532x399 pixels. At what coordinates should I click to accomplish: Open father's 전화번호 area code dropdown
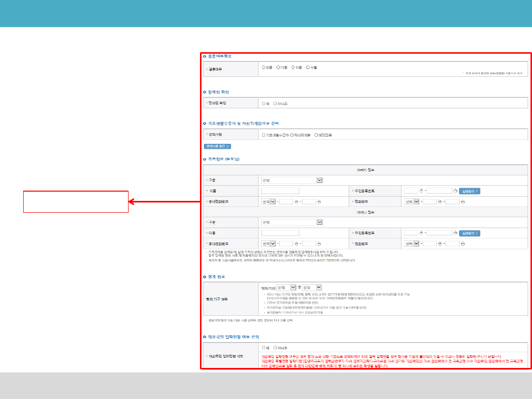(412, 201)
